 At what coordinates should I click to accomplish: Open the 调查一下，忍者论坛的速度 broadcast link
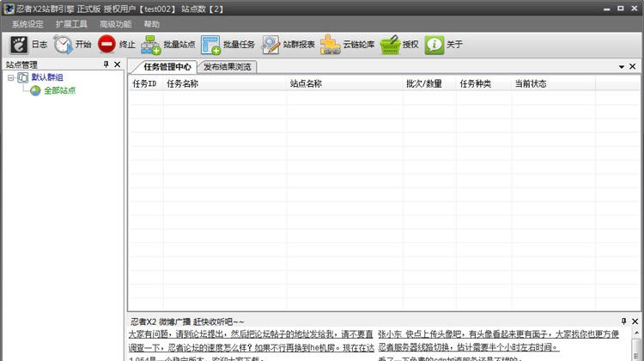tap(252, 348)
